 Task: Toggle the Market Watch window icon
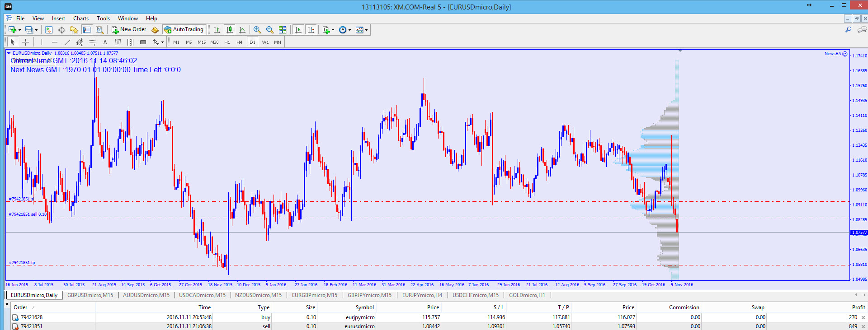coord(49,30)
